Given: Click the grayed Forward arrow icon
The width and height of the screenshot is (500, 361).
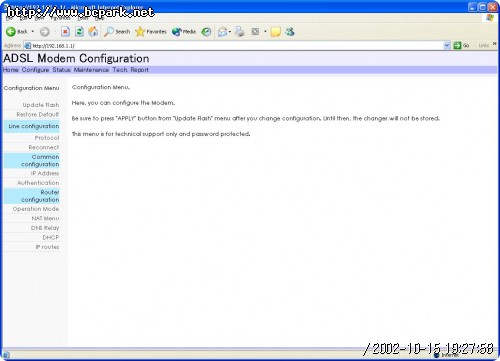Looking at the screenshot, I should [x=45, y=32].
